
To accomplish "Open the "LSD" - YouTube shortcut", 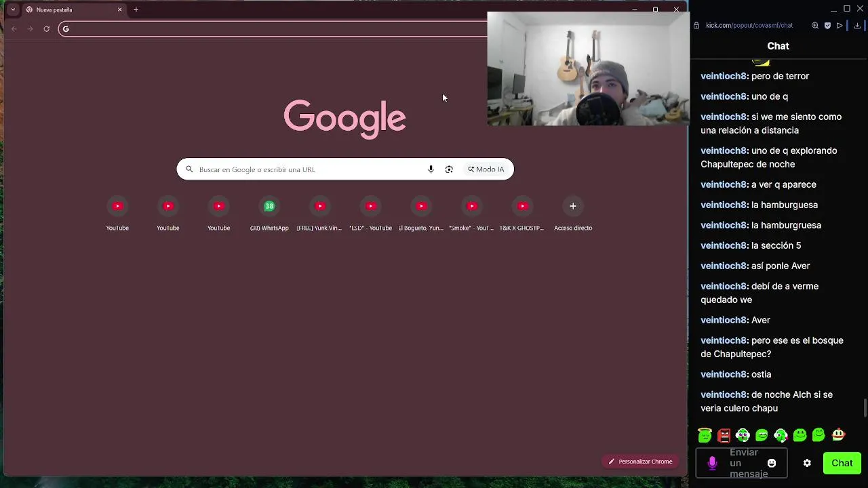I will (370, 213).
